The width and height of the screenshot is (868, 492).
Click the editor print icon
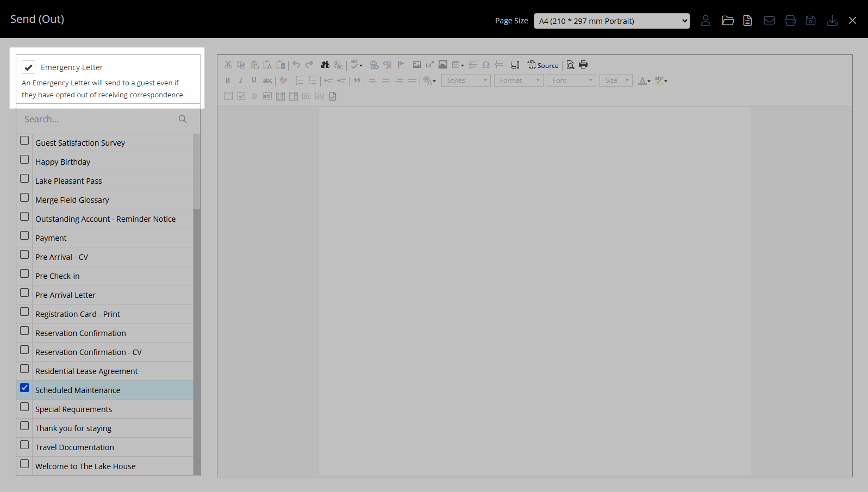(x=583, y=65)
